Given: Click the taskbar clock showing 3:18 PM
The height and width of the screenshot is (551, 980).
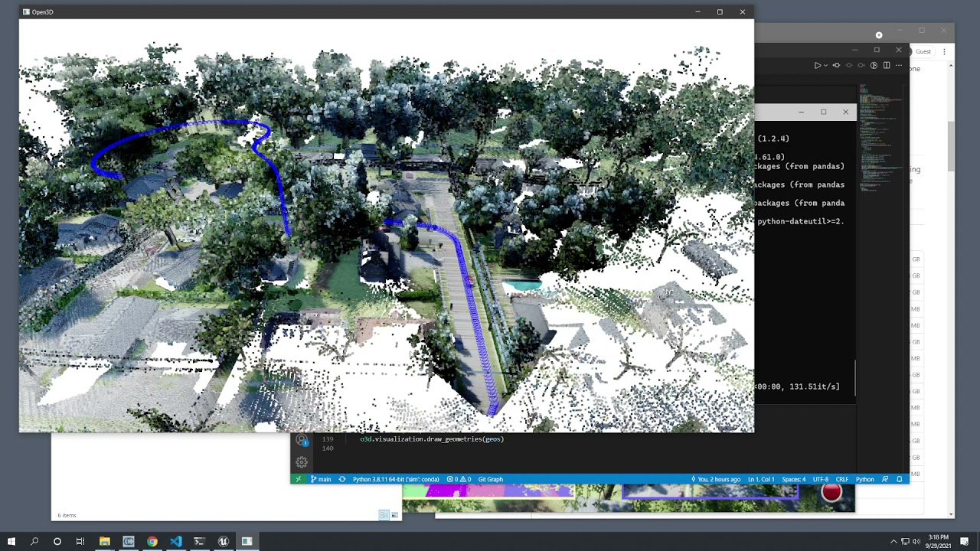Looking at the screenshot, I should (938, 542).
